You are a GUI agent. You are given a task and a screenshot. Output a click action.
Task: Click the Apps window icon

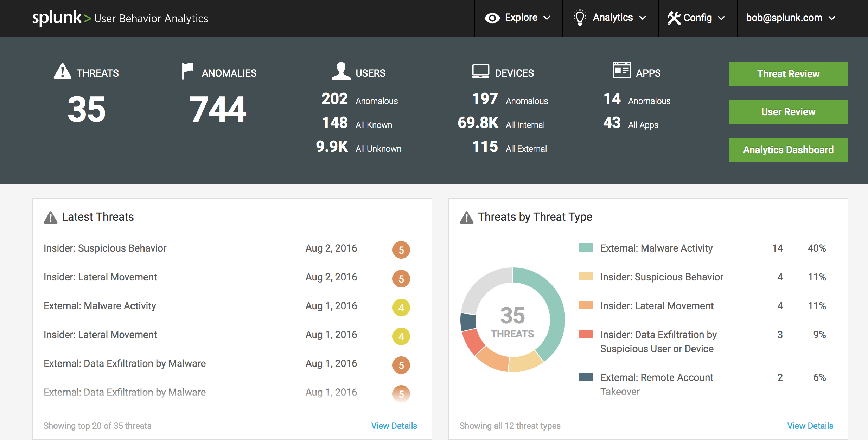click(621, 70)
